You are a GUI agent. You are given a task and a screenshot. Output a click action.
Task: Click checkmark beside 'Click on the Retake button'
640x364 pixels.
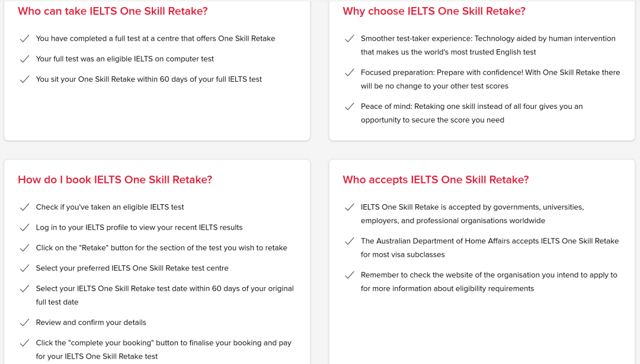(x=24, y=248)
